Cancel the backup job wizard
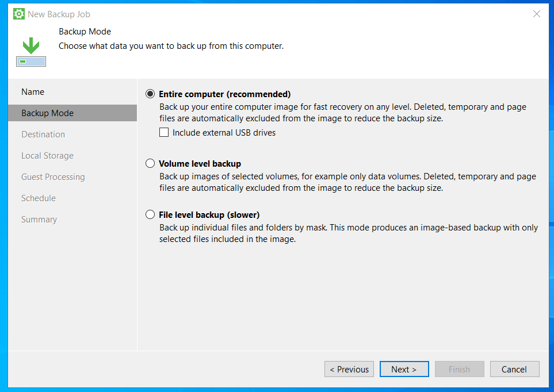This screenshot has width=554, height=392. [514, 369]
